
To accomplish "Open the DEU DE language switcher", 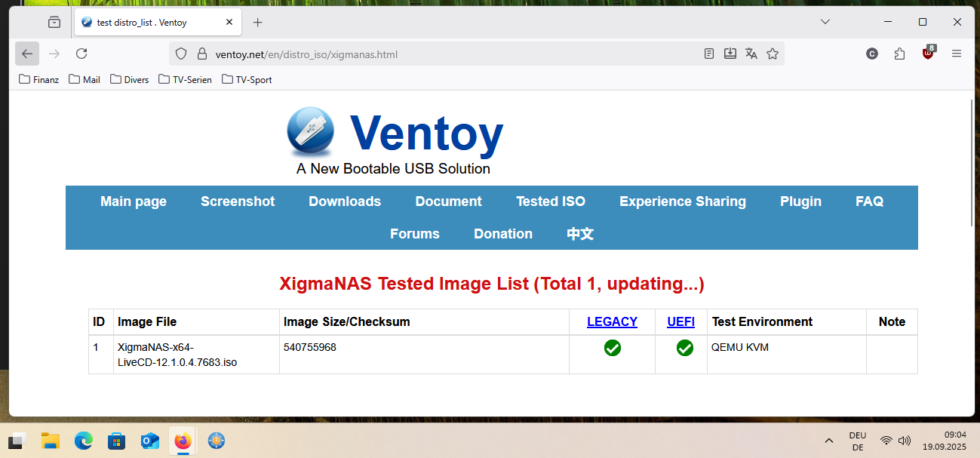I will point(858,441).
